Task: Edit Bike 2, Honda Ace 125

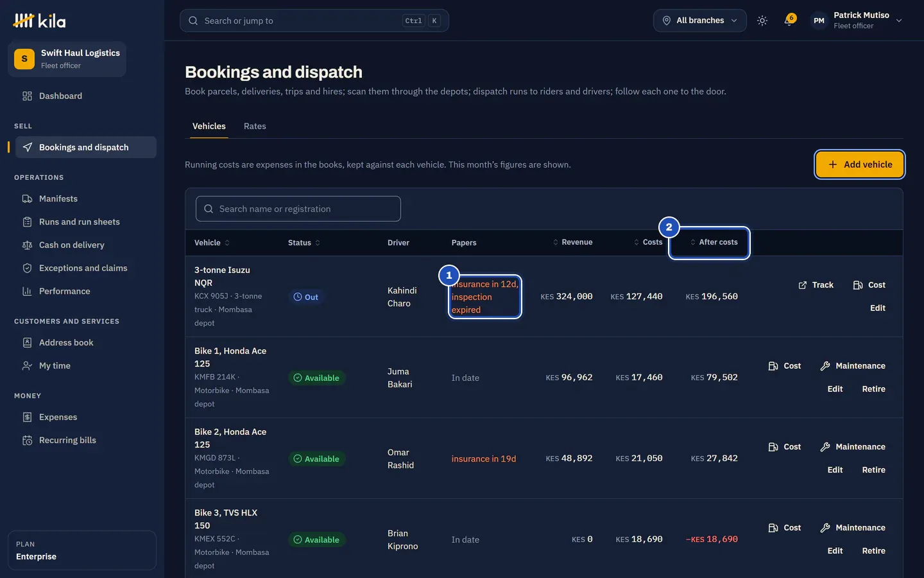Action: coord(835,470)
